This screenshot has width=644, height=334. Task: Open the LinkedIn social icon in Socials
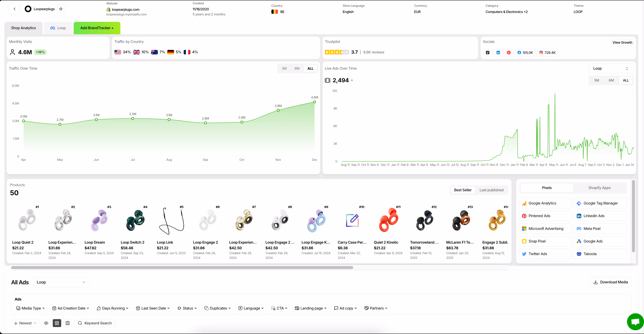498,53
